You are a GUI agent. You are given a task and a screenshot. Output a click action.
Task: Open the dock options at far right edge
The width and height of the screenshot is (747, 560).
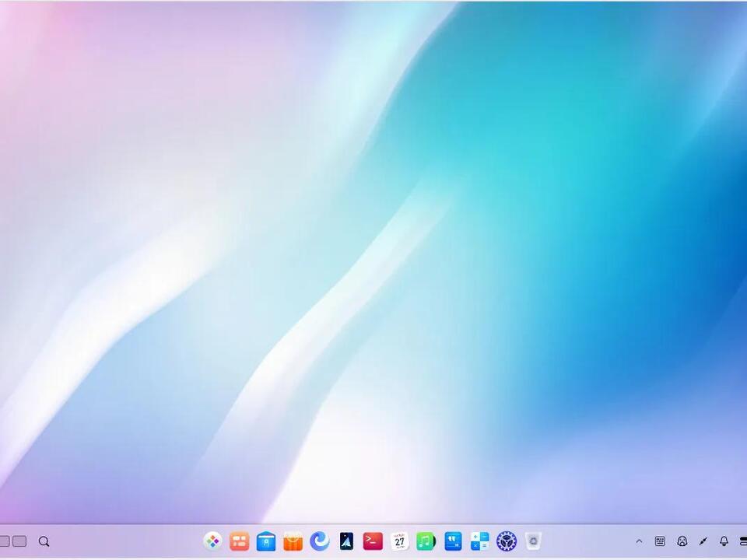coord(743,541)
